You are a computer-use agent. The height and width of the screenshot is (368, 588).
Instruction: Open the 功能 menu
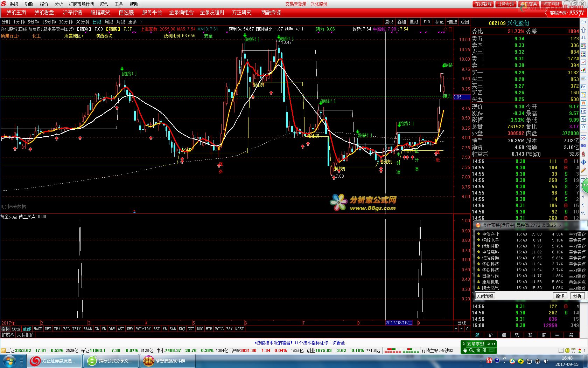coord(29,4)
